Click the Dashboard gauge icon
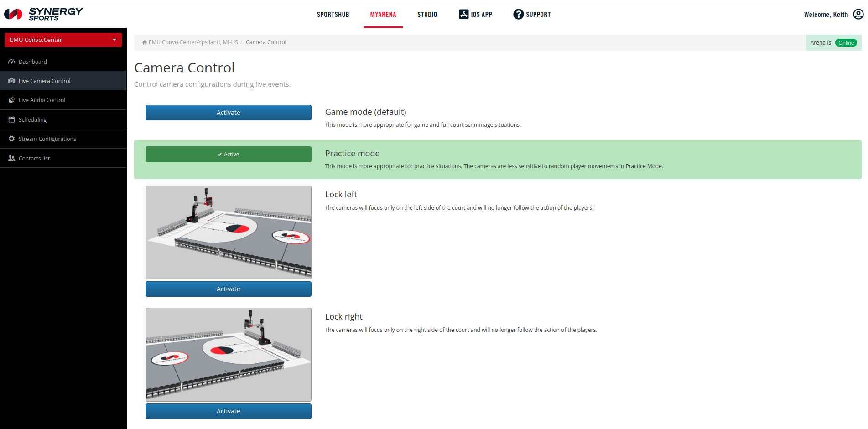The height and width of the screenshot is (429, 868). (x=12, y=62)
